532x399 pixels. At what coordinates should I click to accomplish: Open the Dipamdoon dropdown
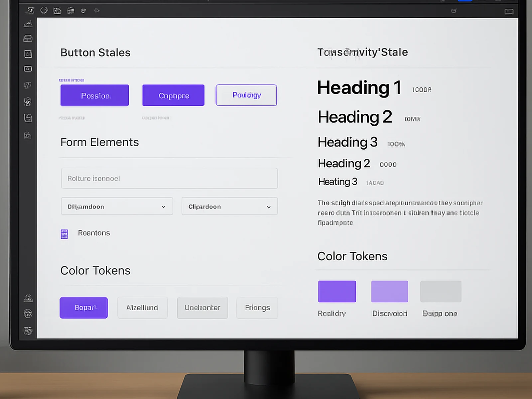[x=117, y=206]
